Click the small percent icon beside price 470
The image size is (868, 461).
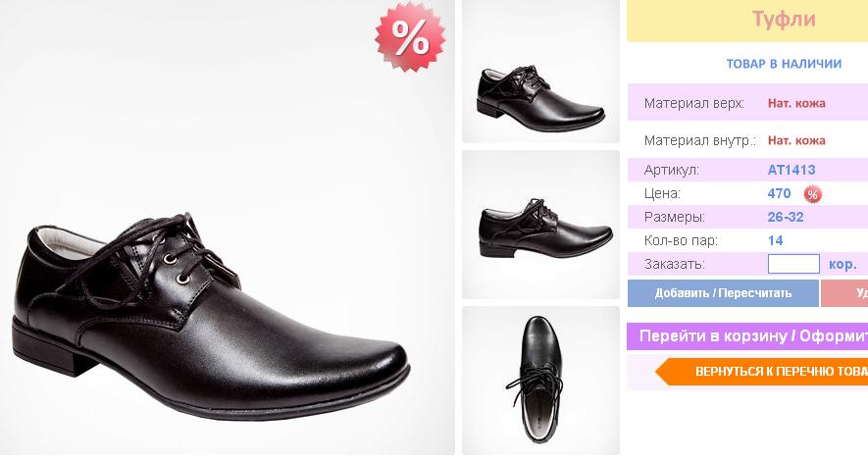tap(812, 194)
